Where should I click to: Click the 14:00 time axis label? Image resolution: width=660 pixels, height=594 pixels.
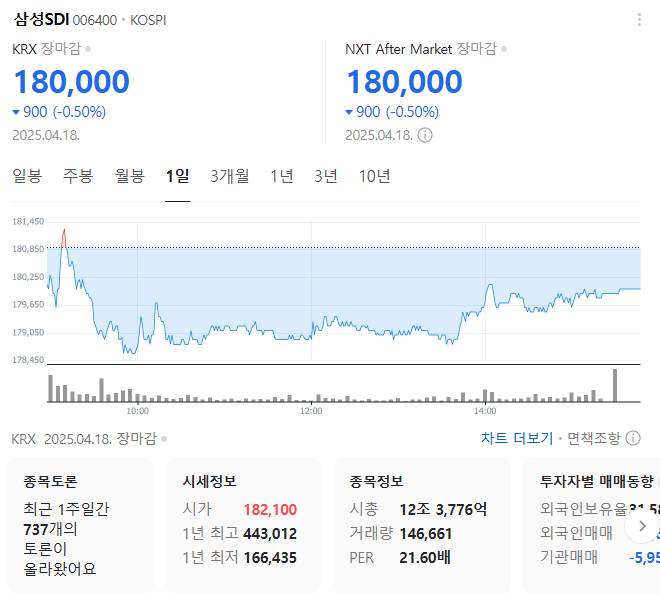pos(485,411)
